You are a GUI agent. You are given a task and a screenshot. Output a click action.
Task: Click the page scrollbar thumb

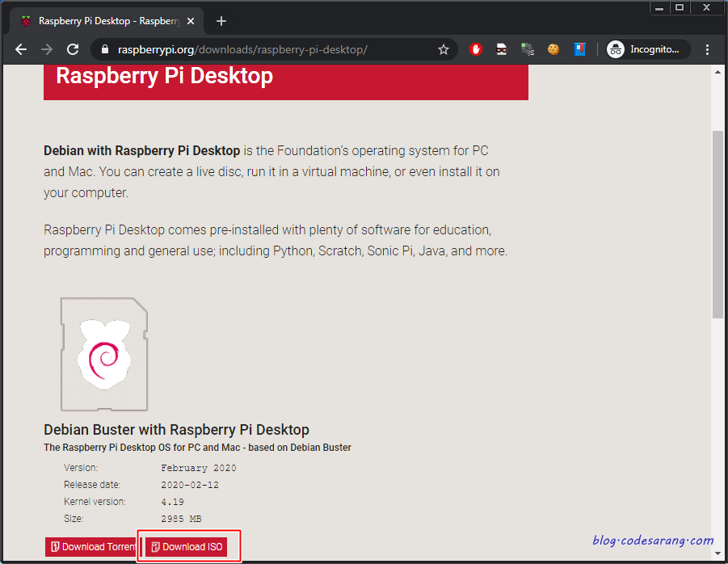coord(717,224)
